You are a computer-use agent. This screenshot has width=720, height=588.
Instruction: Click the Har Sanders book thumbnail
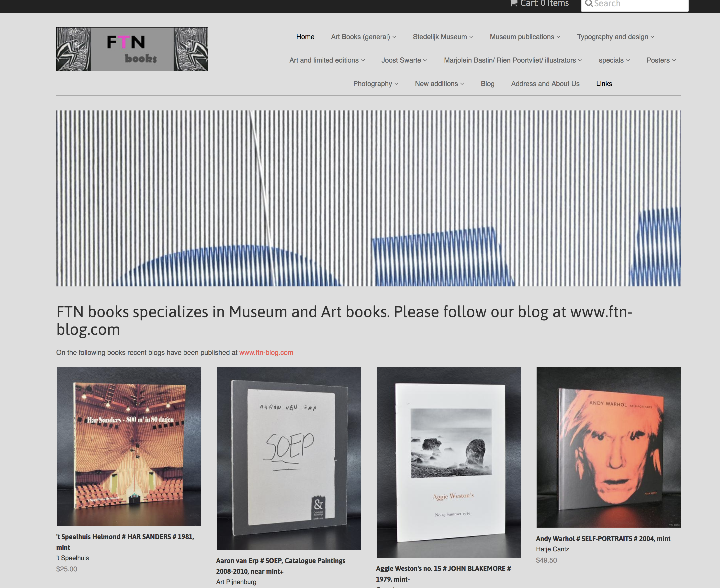click(129, 446)
